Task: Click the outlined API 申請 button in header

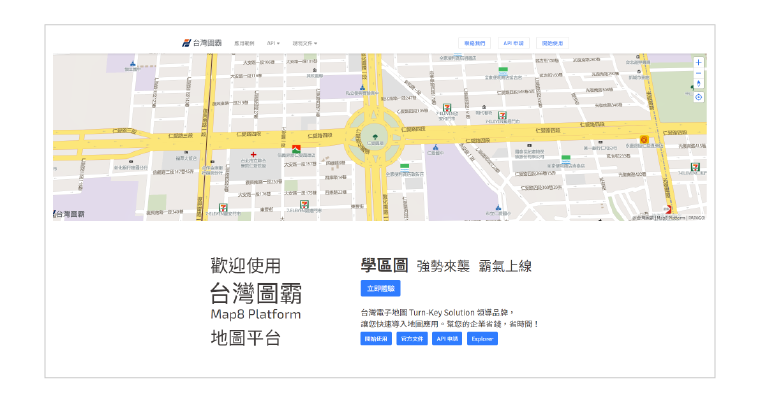Action: tap(514, 43)
